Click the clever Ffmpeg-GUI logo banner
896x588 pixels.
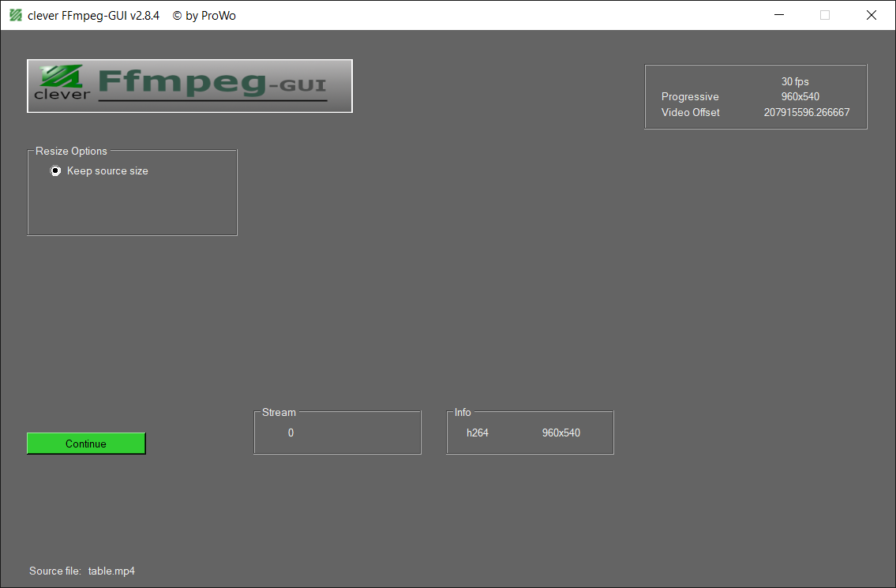coord(189,86)
